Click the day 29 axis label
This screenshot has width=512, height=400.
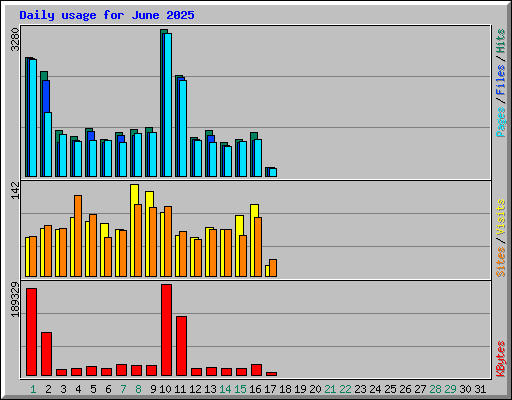tap(450, 389)
